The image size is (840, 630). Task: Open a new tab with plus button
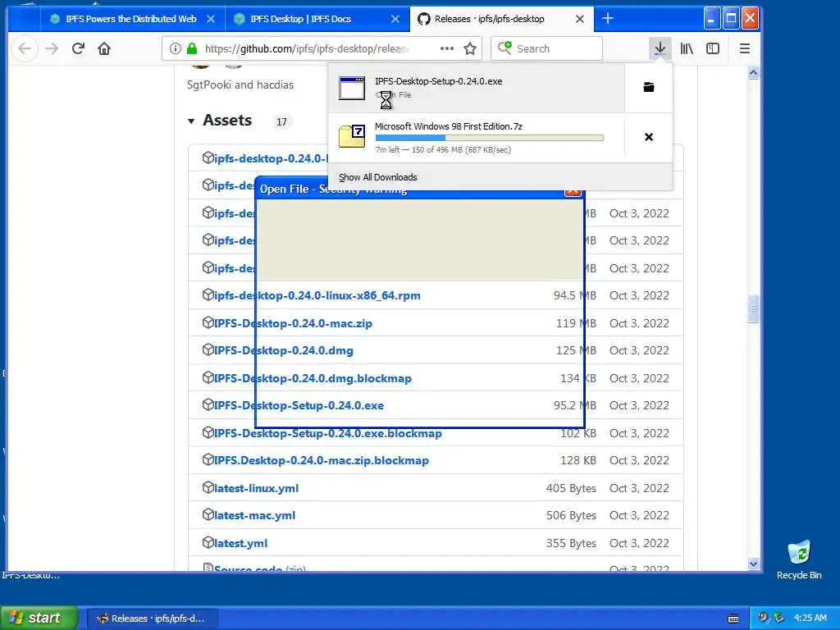(x=608, y=19)
